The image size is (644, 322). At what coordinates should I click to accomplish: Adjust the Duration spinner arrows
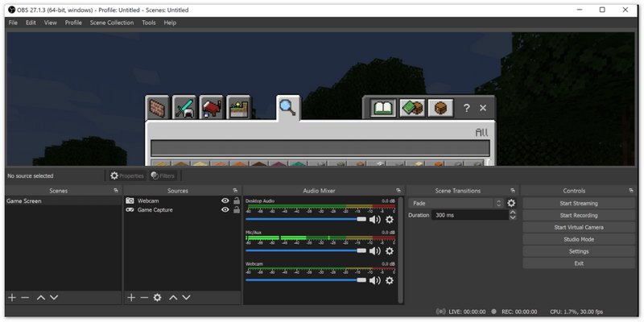[x=513, y=216]
